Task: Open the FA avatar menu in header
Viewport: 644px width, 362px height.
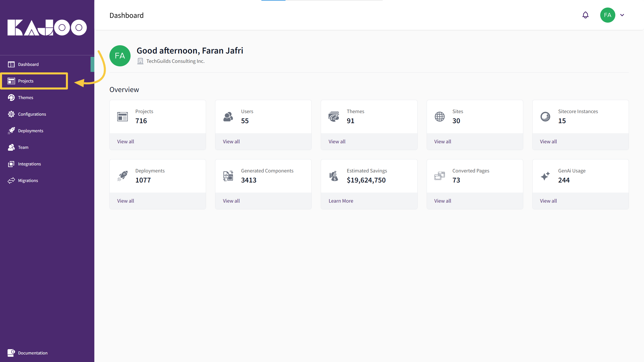Action: pyautogui.click(x=608, y=15)
